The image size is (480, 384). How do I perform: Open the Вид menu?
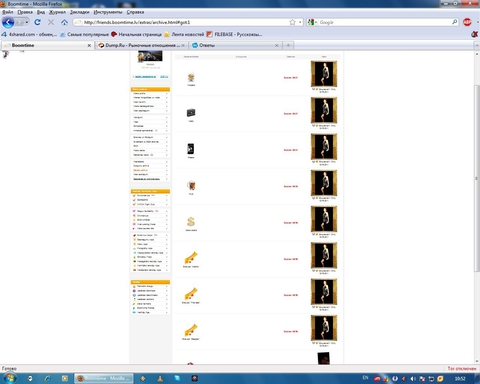[41, 12]
